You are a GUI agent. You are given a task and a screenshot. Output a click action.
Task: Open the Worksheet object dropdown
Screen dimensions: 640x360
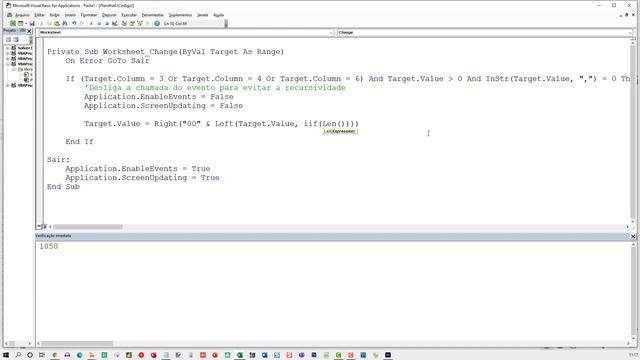[331, 33]
